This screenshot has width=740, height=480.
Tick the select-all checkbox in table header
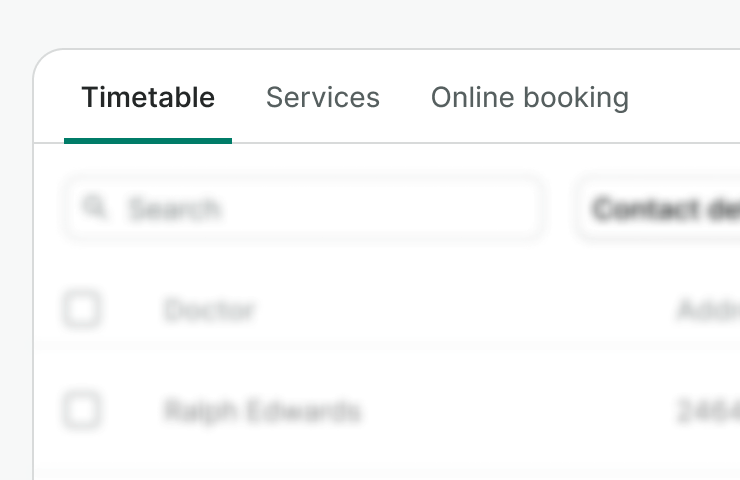pos(81,309)
